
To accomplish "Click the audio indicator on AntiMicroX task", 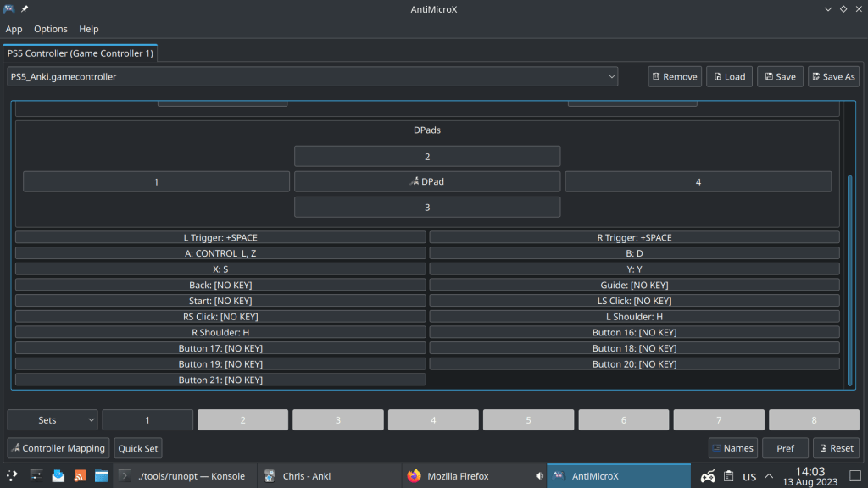I will pos(539,476).
